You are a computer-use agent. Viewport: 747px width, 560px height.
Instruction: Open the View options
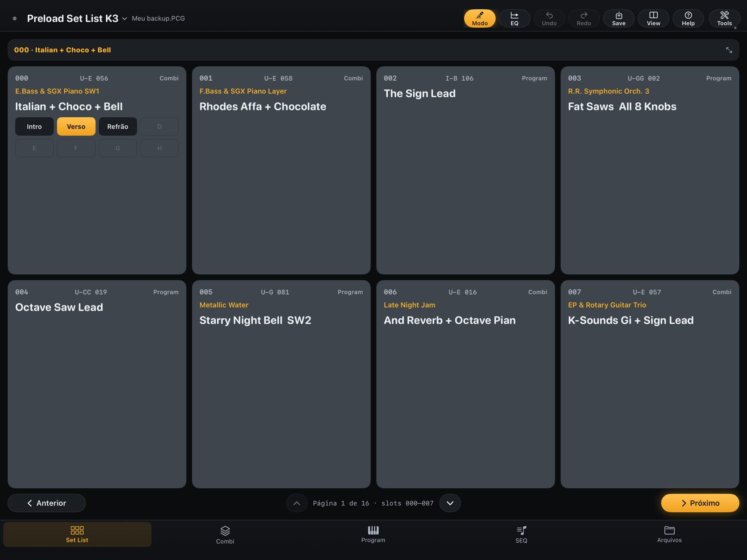pos(653,18)
